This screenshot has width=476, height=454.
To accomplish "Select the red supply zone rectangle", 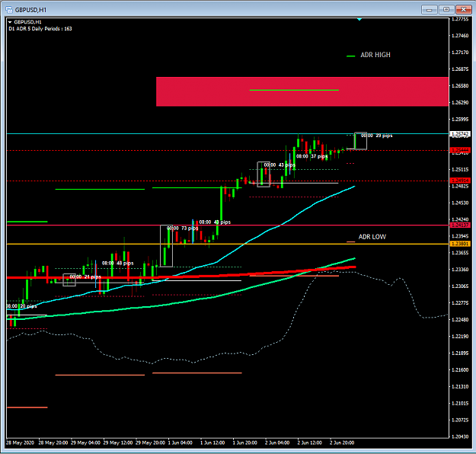I will pyautogui.click(x=302, y=91).
